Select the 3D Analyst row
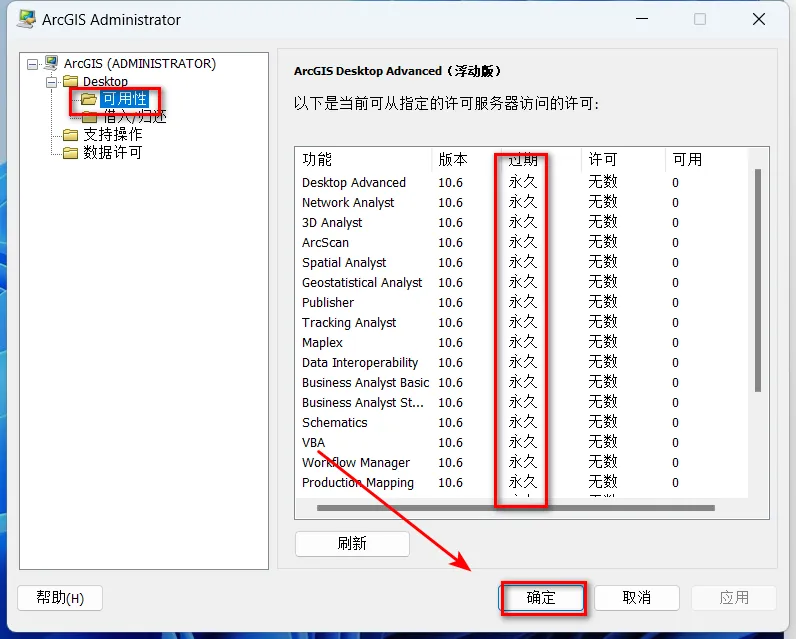 [x=522, y=222]
